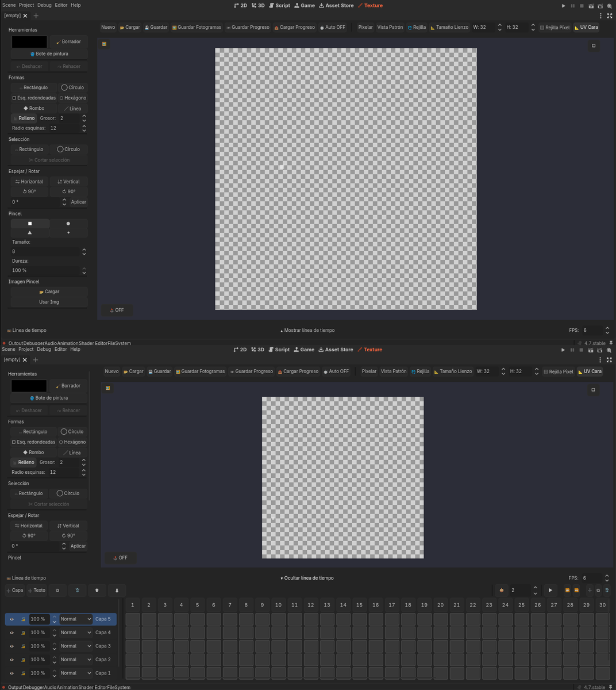Flip Horizontal in top window Espejar section
This screenshot has width=616, height=690.
pyautogui.click(x=29, y=182)
